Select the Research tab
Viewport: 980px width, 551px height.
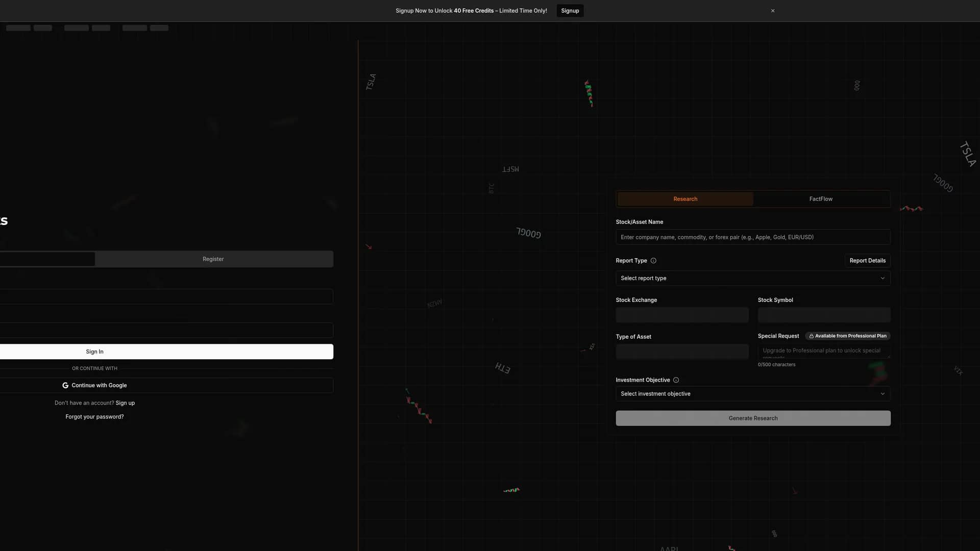click(x=685, y=199)
